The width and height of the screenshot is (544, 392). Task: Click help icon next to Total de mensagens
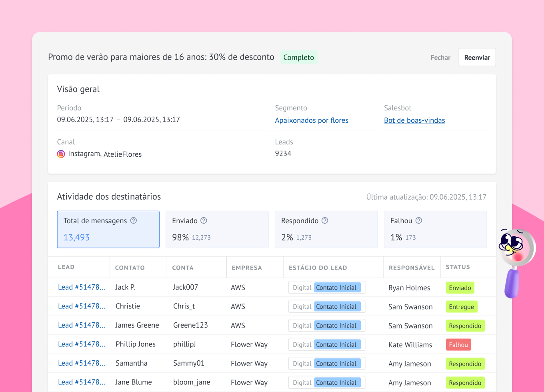click(x=134, y=220)
